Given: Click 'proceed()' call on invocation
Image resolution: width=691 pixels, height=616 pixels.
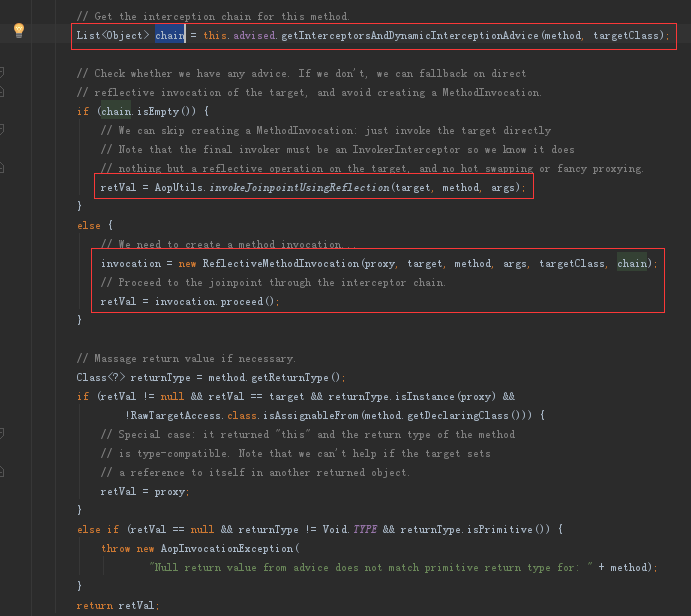Looking at the screenshot, I should (x=247, y=302).
